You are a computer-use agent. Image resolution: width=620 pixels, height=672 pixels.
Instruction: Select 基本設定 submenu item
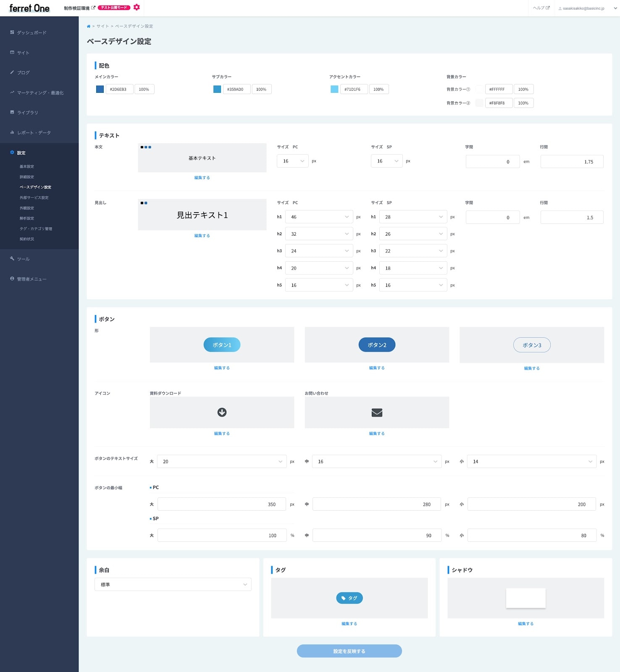27,167
